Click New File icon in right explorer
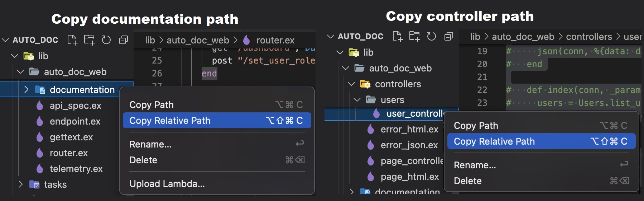Screen dimensions: 644x201 pyautogui.click(x=398, y=36)
